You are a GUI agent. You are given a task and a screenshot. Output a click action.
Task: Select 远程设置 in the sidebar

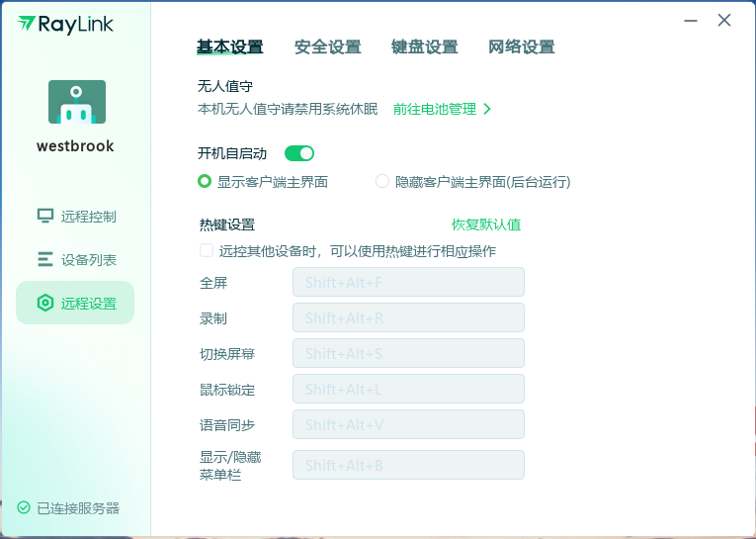75,303
